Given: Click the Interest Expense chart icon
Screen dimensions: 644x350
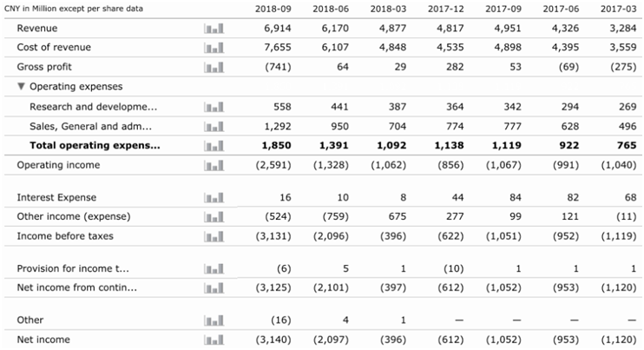Looking at the screenshot, I should click(x=214, y=198).
